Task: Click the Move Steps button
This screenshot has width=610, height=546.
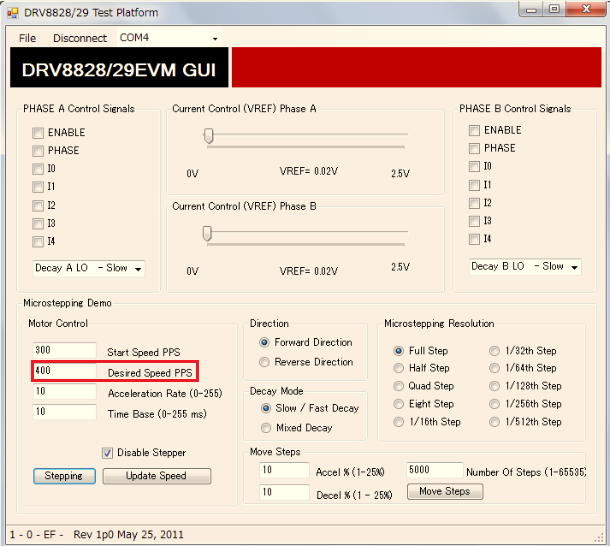Action: click(x=445, y=492)
